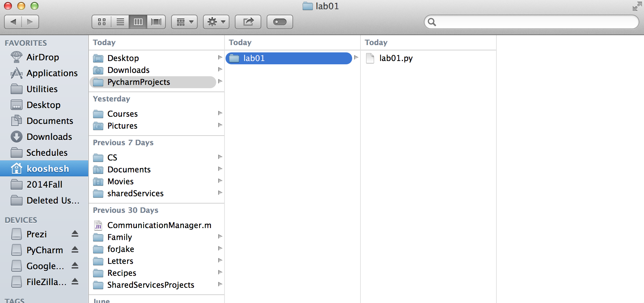This screenshot has width=644, height=303.
Task: Select Cover Flow view button
Action: pyautogui.click(x=156, y=22)
